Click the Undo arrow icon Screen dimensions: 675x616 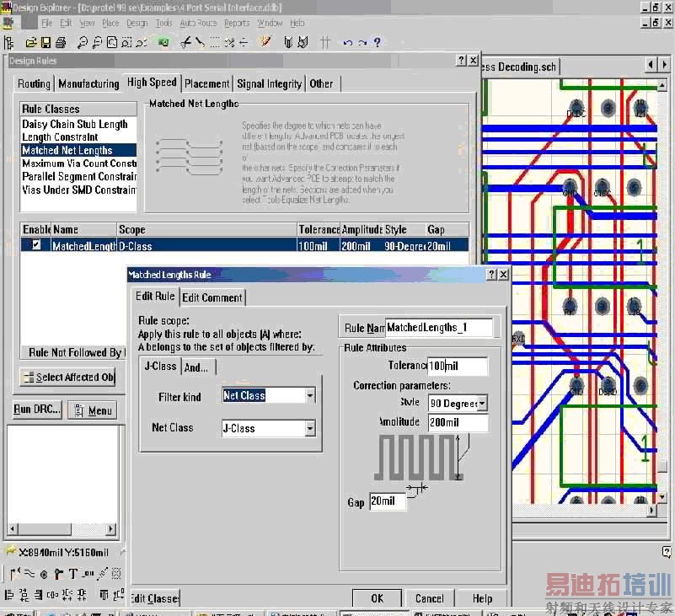coord(347,42)
